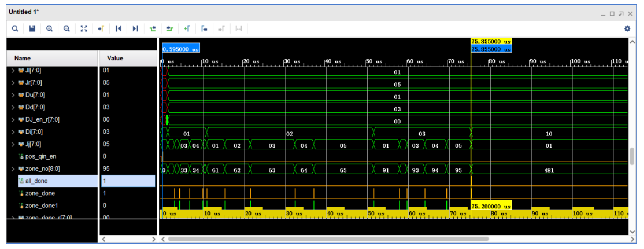This screenshot has width=644, height=249.
Task: Jump to next transition icon
Action: click(170, 29)
